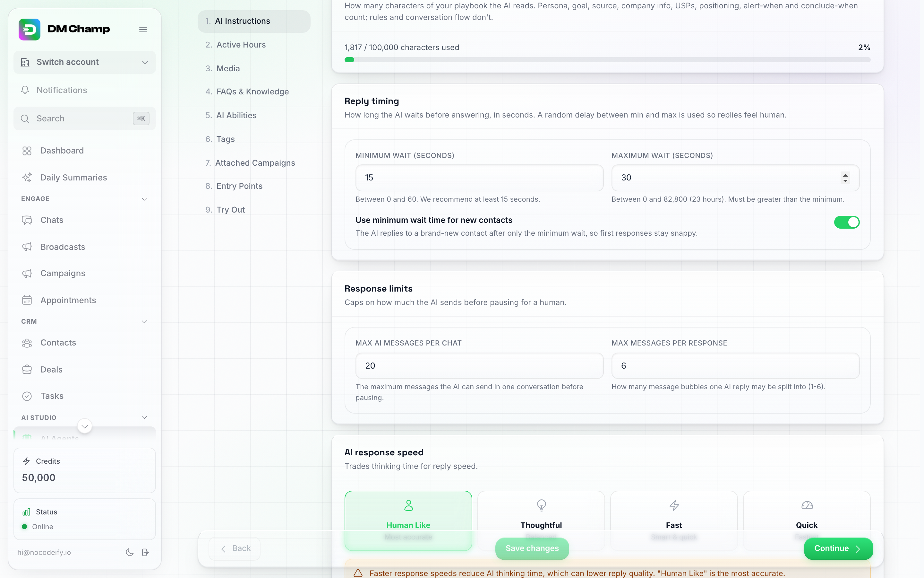This screenshot has width=924, height=578.
Task: Collapse the CRM section
Action: 144,321
